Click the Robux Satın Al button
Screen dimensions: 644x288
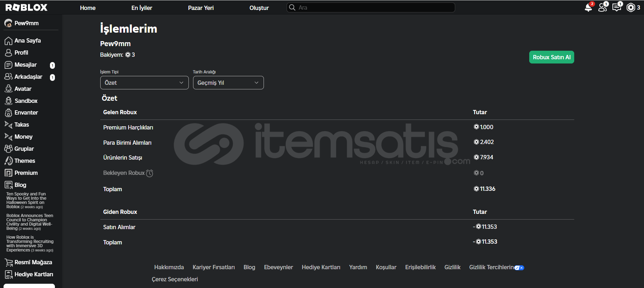552,57
